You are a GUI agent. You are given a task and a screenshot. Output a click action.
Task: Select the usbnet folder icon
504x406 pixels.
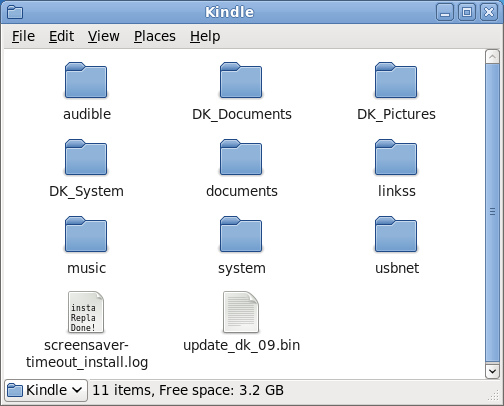pos(396,234)
